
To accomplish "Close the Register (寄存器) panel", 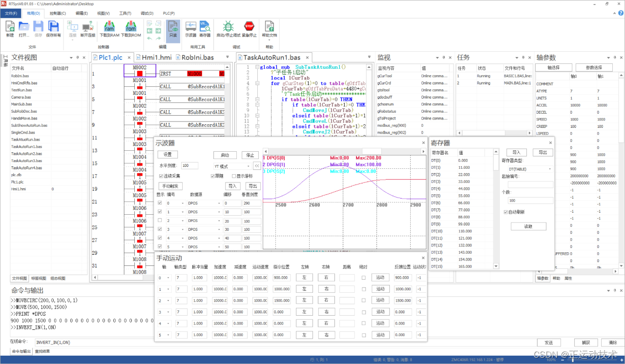I will pos(550,143).
